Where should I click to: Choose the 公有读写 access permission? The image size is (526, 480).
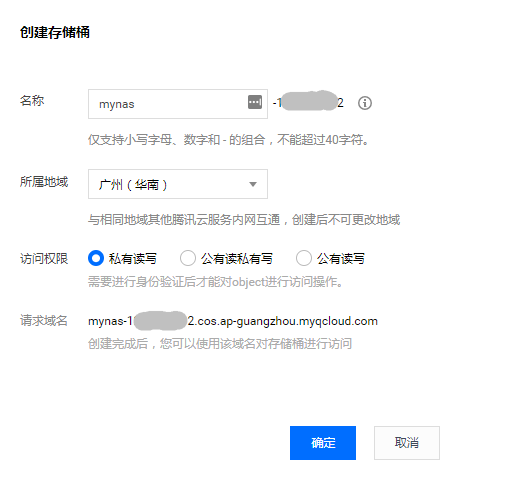click(304, 258)
